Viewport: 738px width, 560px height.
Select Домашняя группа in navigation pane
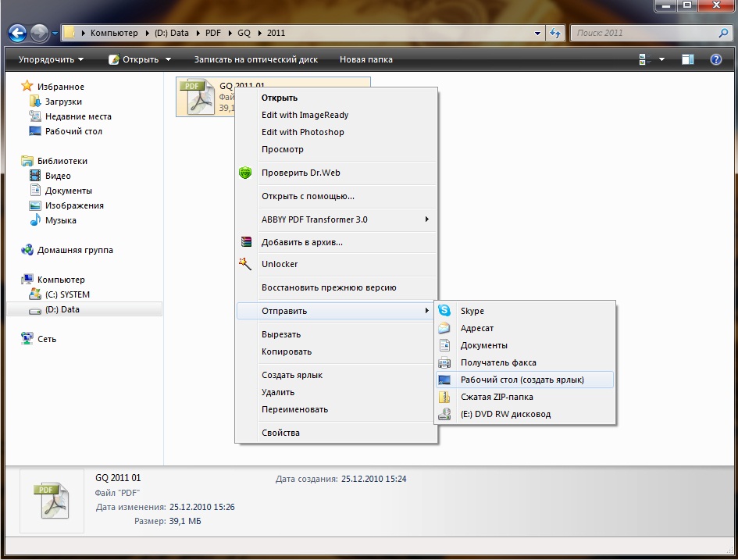(x=75, y=250)
